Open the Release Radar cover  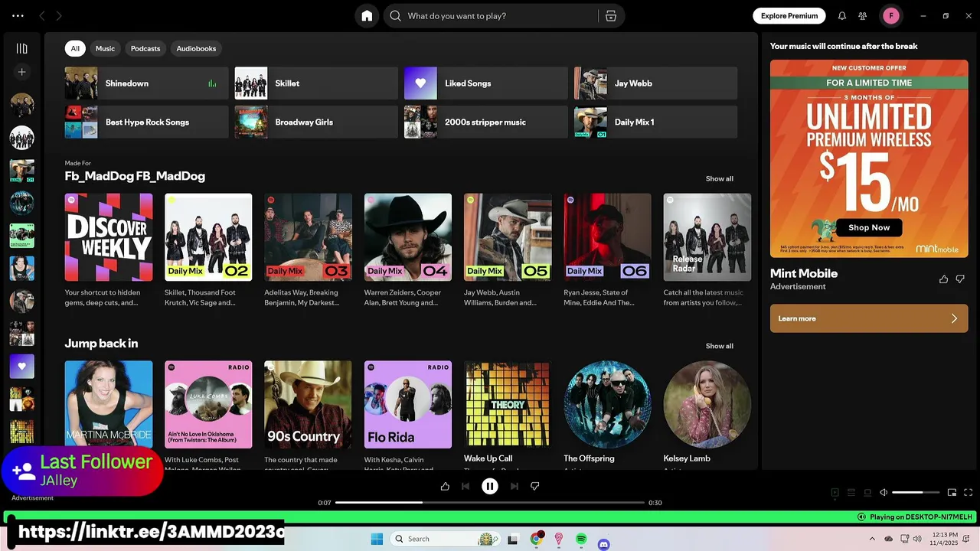point(707,237)
